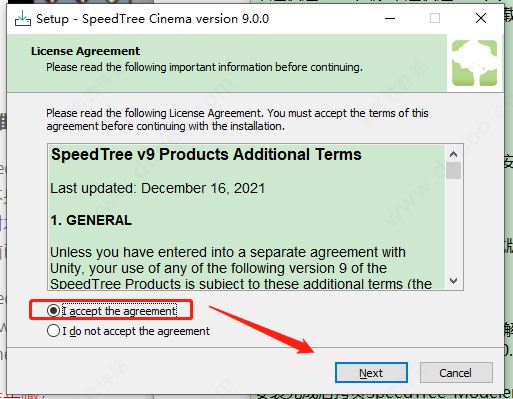Click the Next button
513x399 pixels.
point(371,373)
